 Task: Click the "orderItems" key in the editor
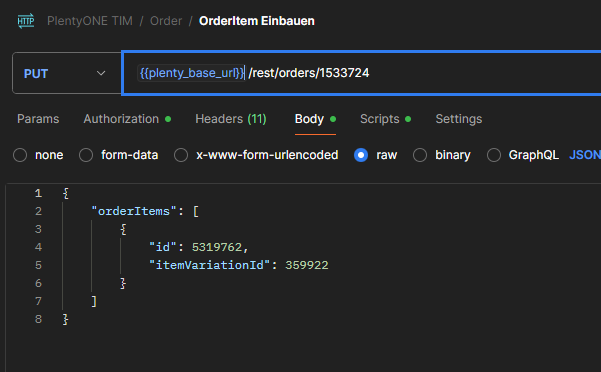point(134,211)
